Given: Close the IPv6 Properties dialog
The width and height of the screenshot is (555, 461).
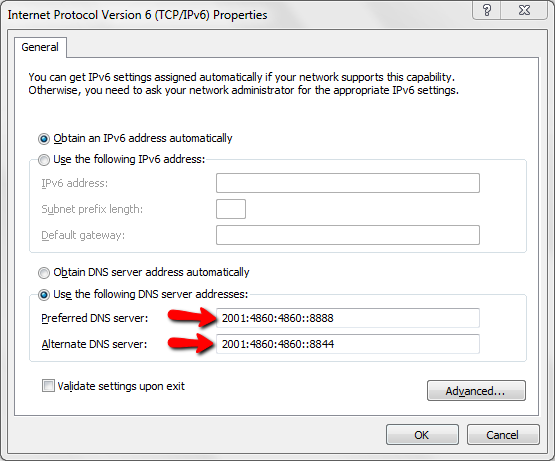Looking at the screenshot, I should click(524, 10).
